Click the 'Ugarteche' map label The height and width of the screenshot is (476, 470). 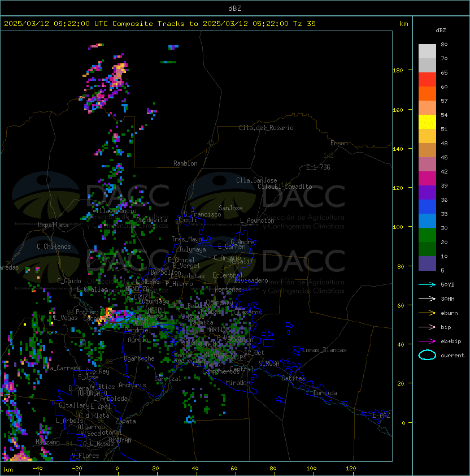[x=140, y=358]
